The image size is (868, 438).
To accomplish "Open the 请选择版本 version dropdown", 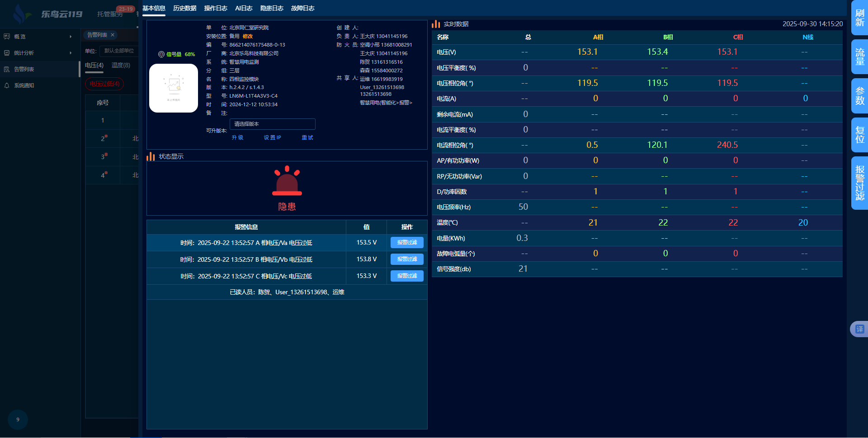I will tap(272, 124).
